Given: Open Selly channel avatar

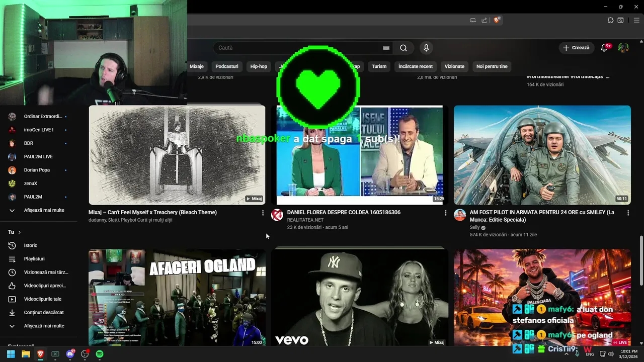Looking at the screenshot, I should point(460,215).
